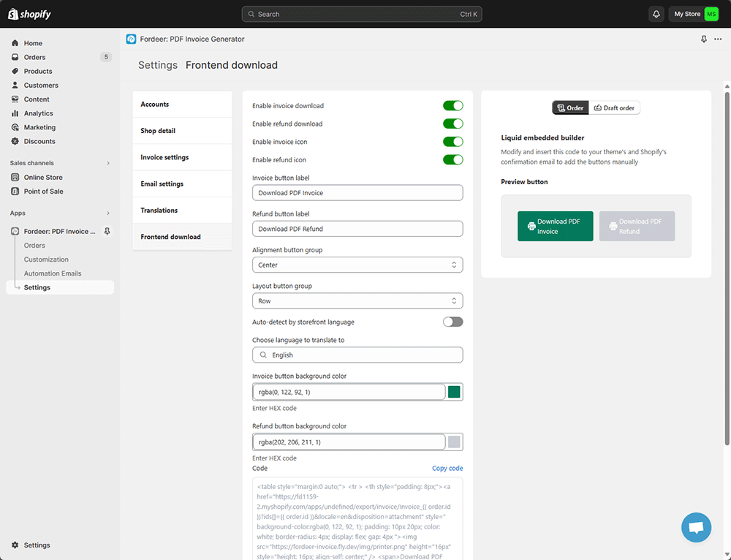Screen dimensions: 731x560
Task: Click the printer icon on Invoice preview button
Action: (531, 226)
